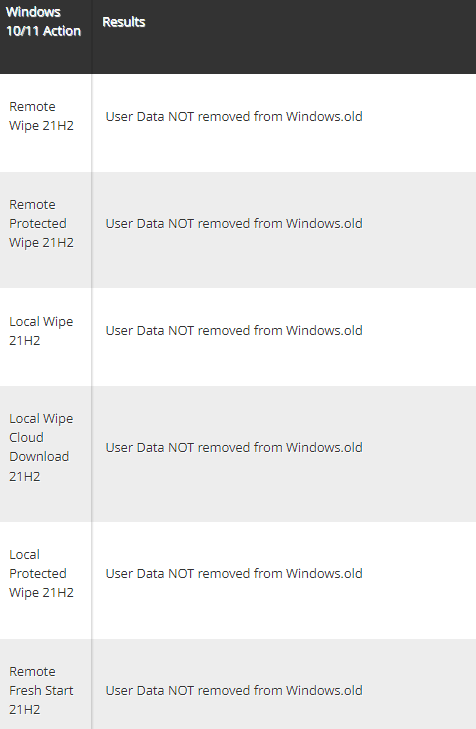Click the result text for Local Protected Wipe
The image size is (476, 729).
(x=234, y=574)
